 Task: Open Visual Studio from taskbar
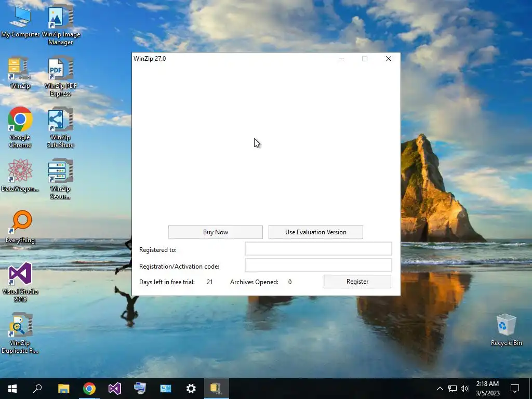coord(115,389)
